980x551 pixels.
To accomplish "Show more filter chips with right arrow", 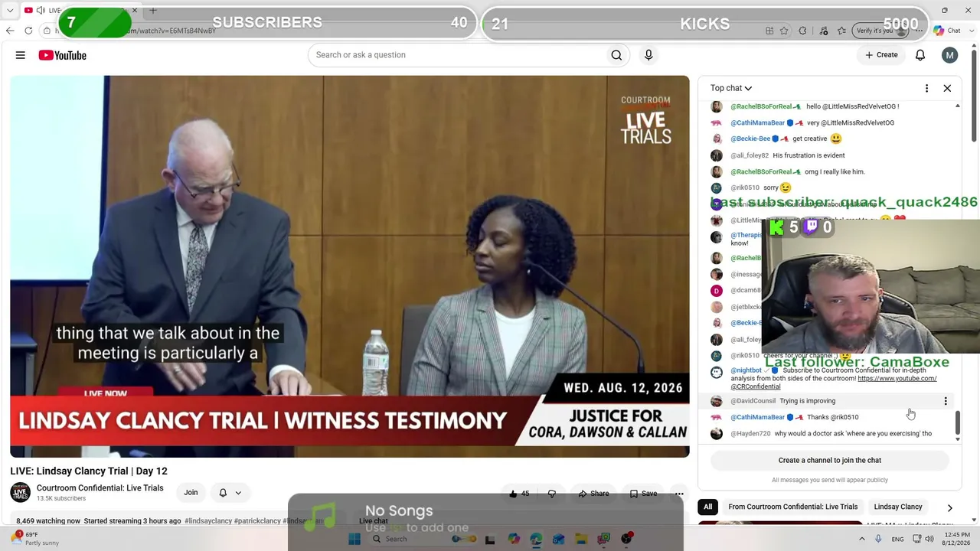I will point(950,507).
